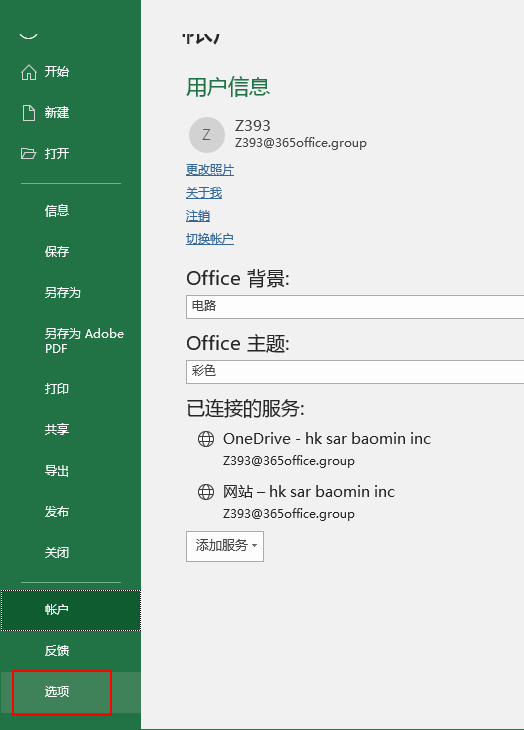
Task: Click 网站 – hk sar baomin inc entry
Action: click(309, 492)
